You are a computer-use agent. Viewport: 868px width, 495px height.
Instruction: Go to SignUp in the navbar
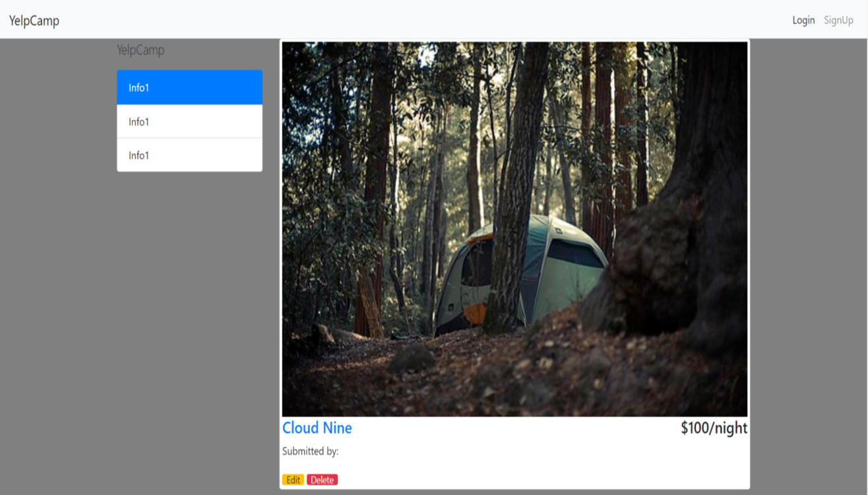[x=838, y=20]
